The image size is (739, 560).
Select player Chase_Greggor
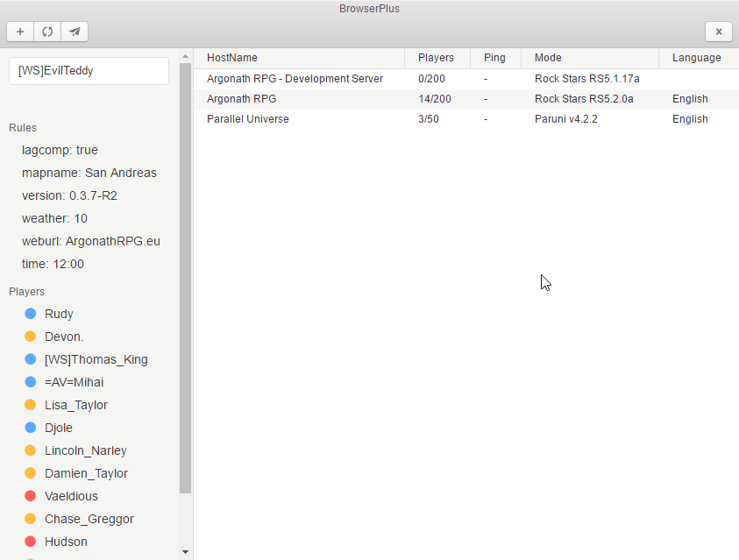[x=89, y=519]
